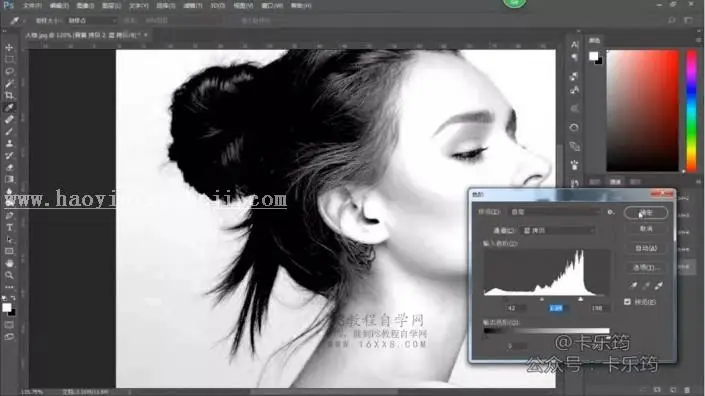Pick the black point eyedropper in Levels
Image resolution: width=705 pixels, height=396 pixels.
634,285
